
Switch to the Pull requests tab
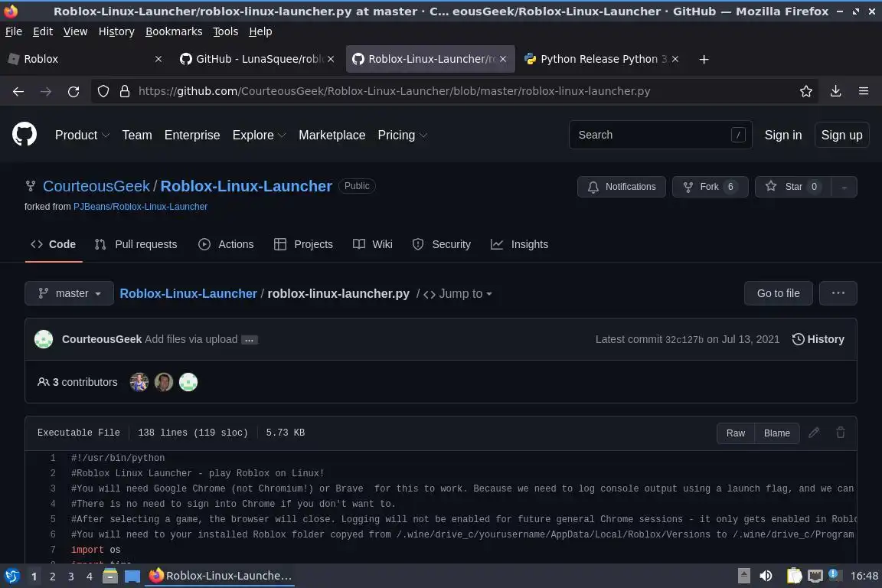136,244
